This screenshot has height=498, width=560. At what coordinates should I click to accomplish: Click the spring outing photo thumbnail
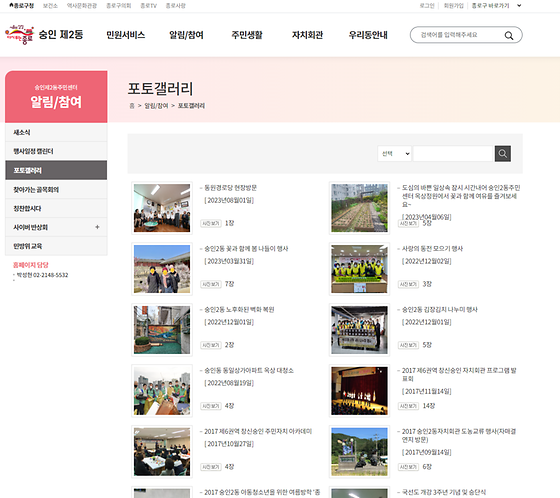pyautogui.click(x=162, y=269)
